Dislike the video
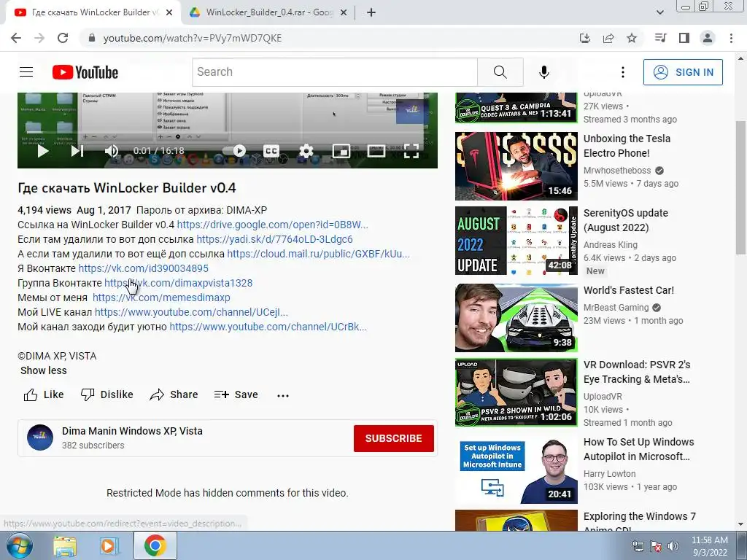This screenshot has height=560, width=747. [x=107, y=394]
